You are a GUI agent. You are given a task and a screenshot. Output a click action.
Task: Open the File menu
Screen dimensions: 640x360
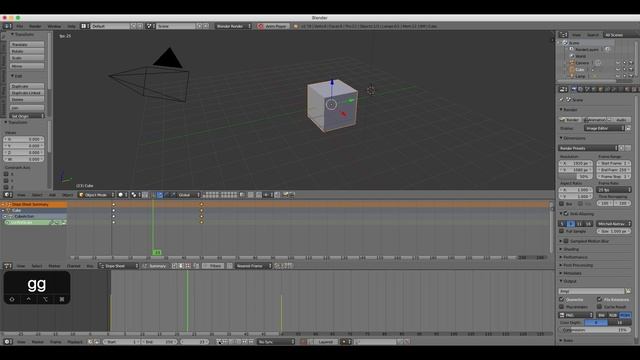20,26
